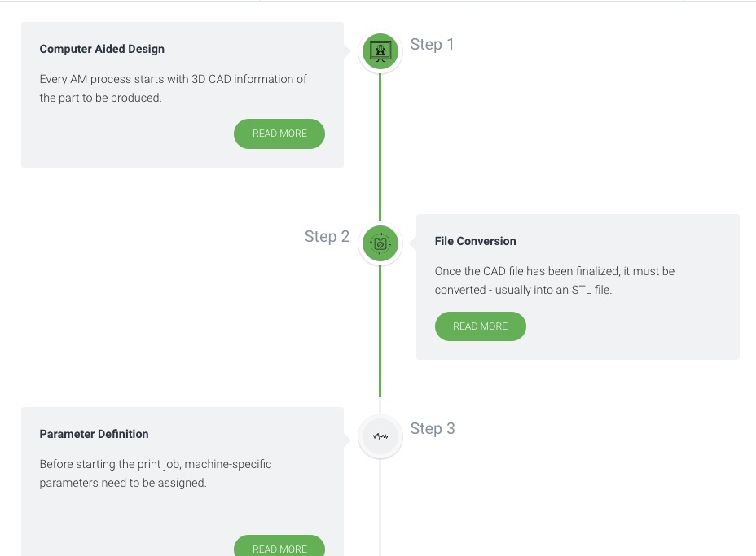This screenshot has width=756, height=556.
Task: Select the Computer Aided Design heading
Action: click(102, 49)
